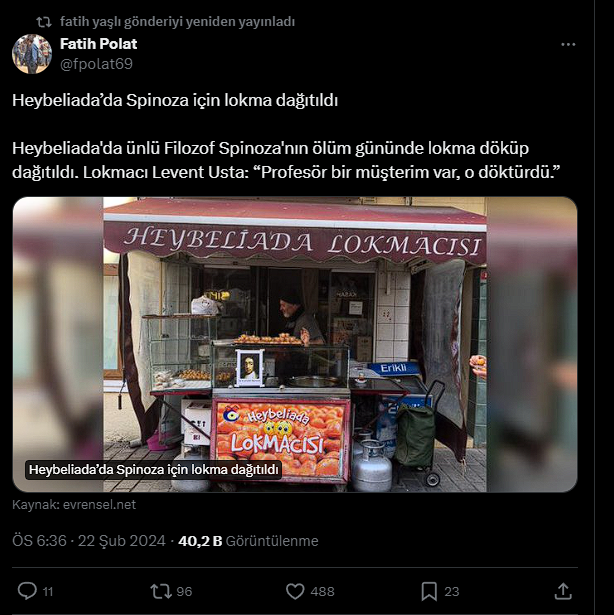Open the share upload icon
This screenshot has width=614, height=615.
pos(563,591)
